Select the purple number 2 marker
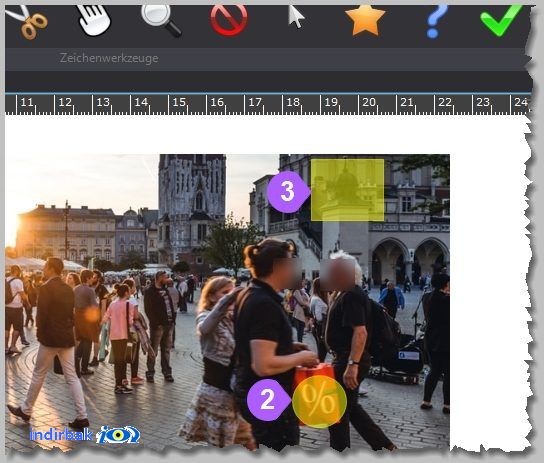The height and width of the screenshot is (463, 544). (268, 400)
